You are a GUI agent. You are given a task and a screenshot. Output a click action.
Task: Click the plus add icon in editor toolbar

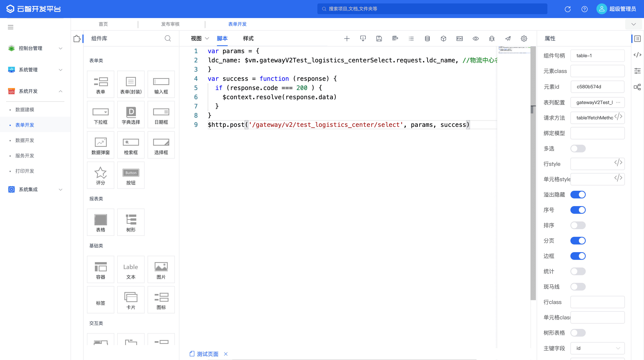(x=347, y=39)
